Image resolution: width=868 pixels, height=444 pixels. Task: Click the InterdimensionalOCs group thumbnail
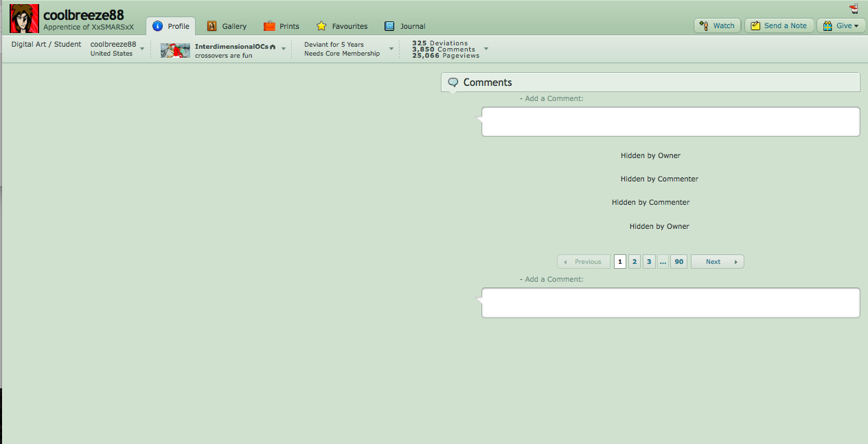[175, 50]
